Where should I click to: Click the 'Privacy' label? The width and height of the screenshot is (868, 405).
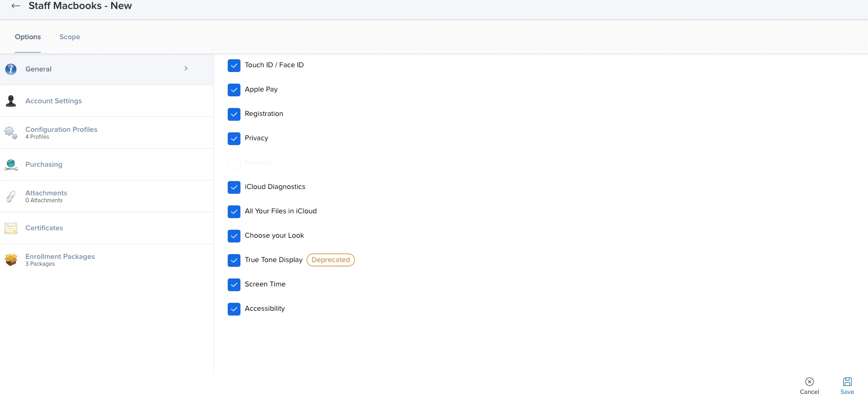[x=256, y=138]
